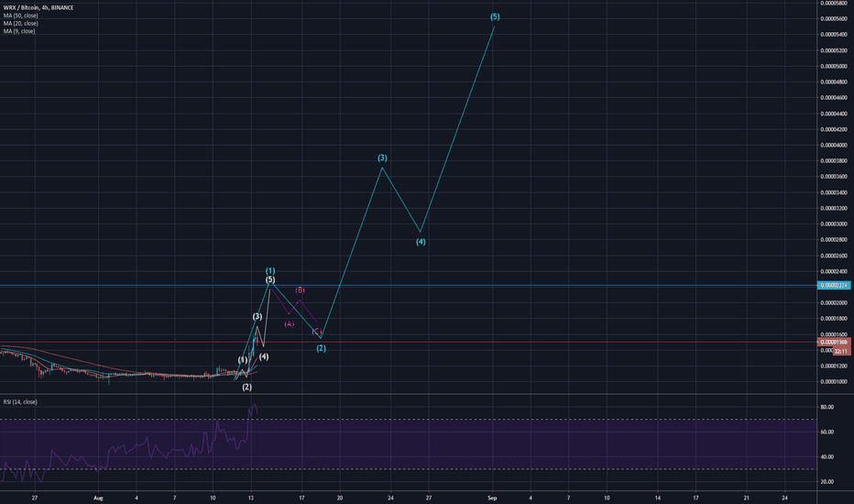
Task: Click the Aug date on time axis
Action: point(98,498)
